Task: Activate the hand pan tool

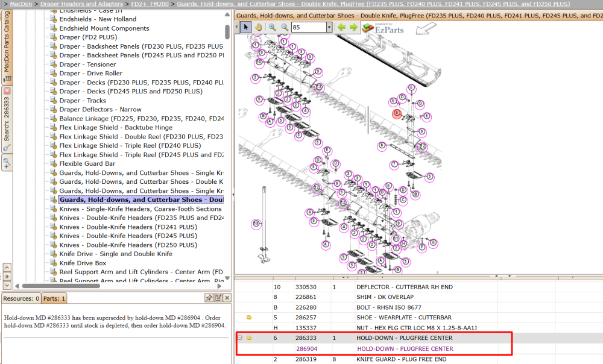Action: click(259, 27)
